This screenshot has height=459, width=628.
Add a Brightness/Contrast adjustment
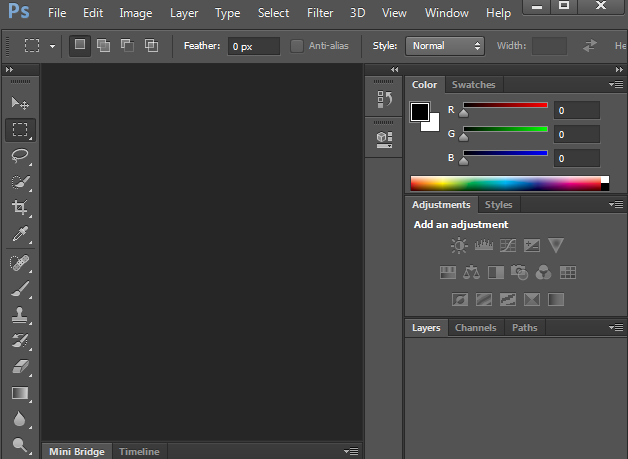pyautogui.click(x=459, y=245)
